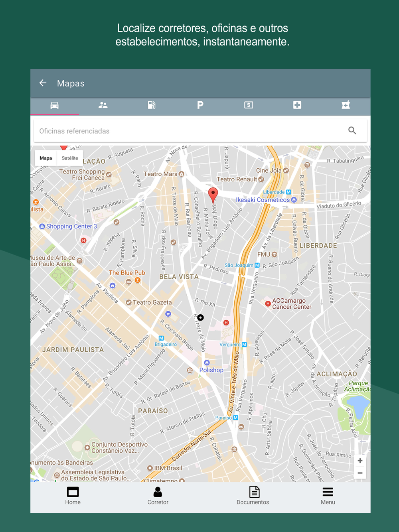Click the R. Tabatinguera street label

click(346, 160)
